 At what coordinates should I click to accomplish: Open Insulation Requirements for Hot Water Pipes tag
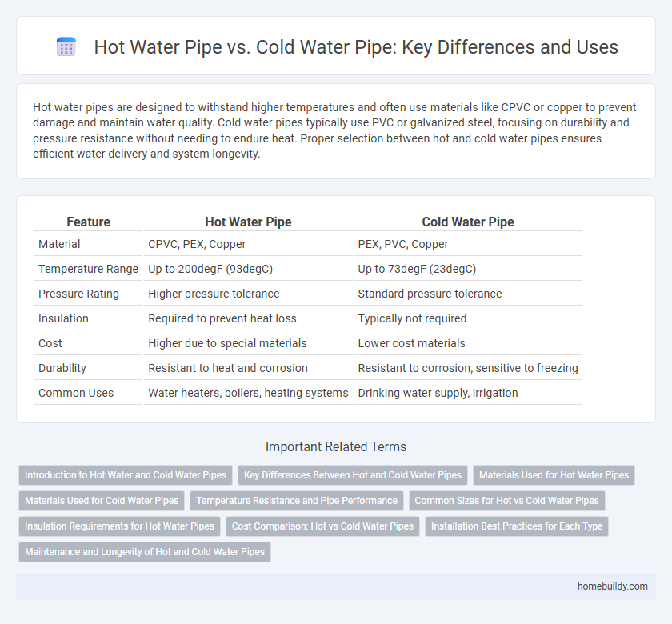coord(119,526)
